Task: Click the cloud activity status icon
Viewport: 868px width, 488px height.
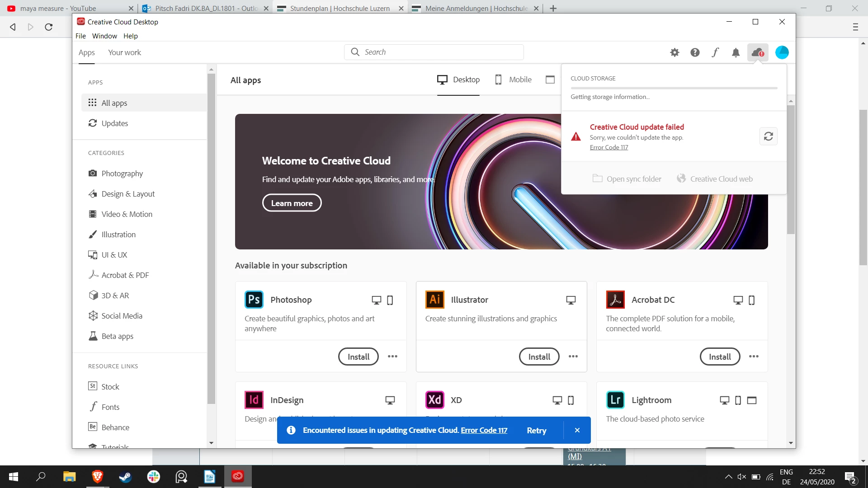Action: tap(758, 52)
